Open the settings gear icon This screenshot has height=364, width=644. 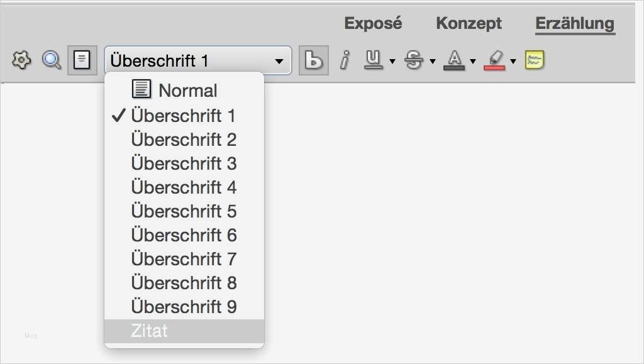point(21,60)
